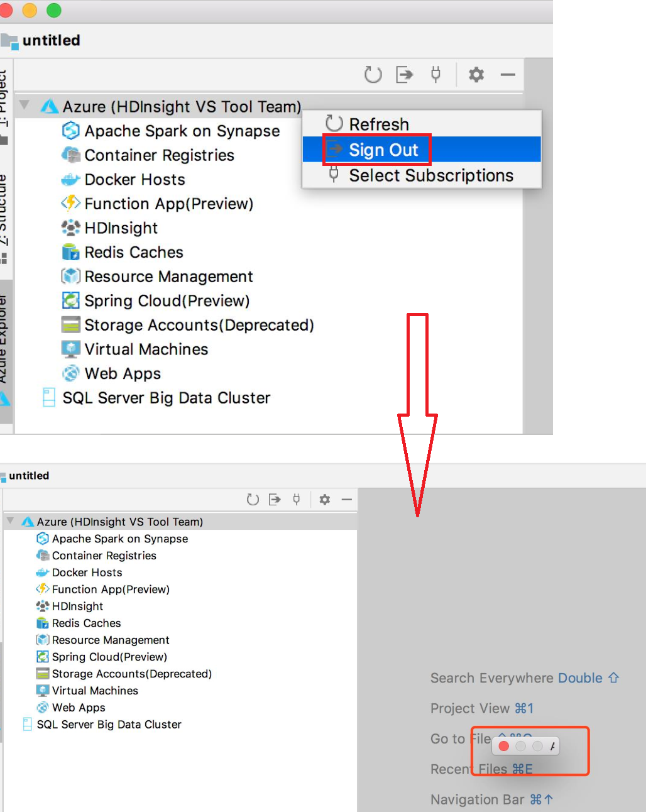Click the Refresh icon in the Azure Explorer toolbar
The image size is (646, 812).
pos(372,75)
